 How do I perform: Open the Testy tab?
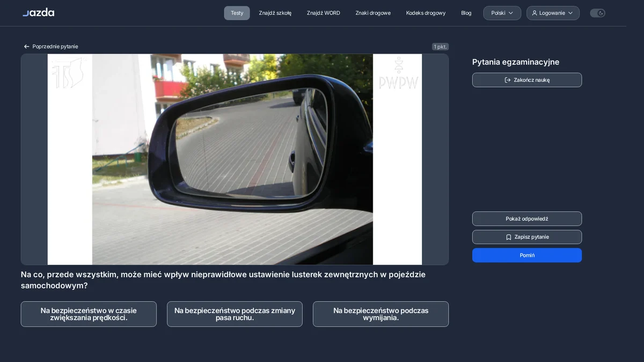(x=237, y=13)
